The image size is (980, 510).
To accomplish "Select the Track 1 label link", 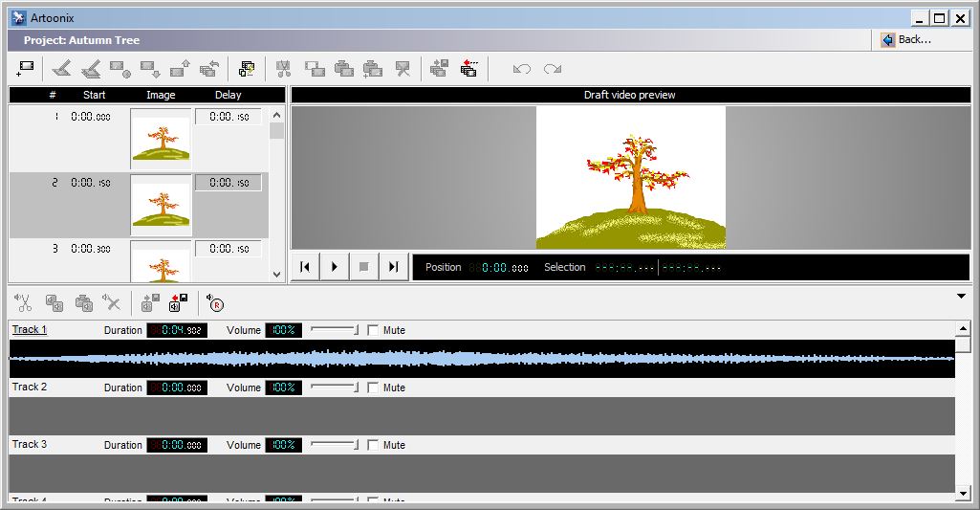I will coord(30,329).
